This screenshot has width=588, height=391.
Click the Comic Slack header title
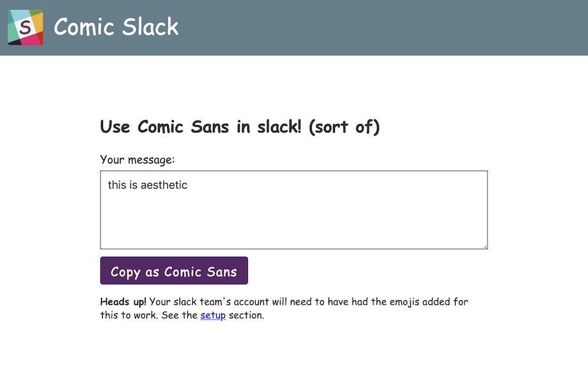pos(116,27)
